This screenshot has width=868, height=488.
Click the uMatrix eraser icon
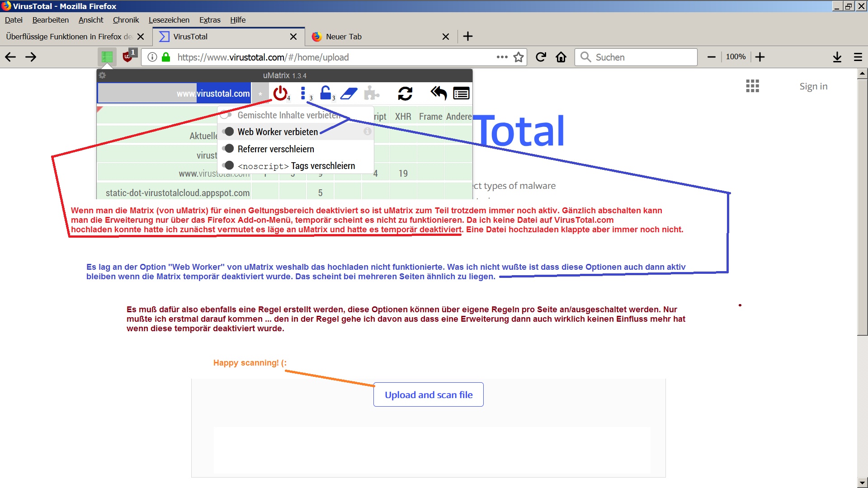349,94
